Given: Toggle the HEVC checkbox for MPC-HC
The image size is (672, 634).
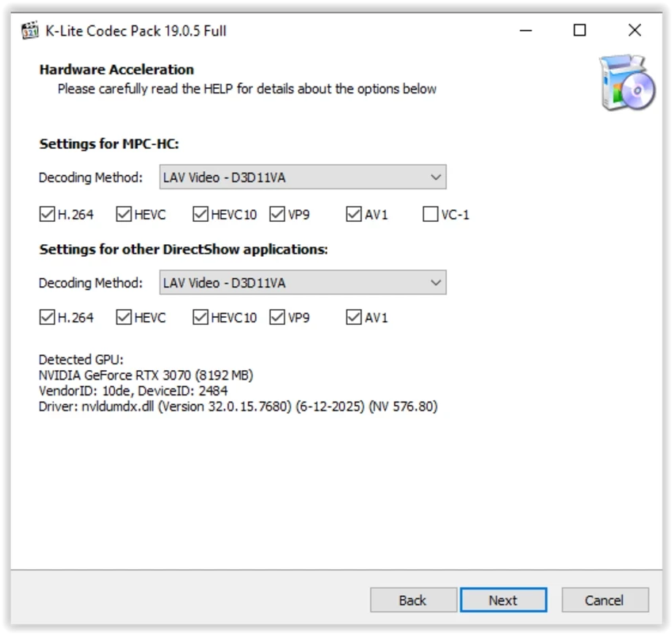Looking at the screenshot, I should (124, 214).
